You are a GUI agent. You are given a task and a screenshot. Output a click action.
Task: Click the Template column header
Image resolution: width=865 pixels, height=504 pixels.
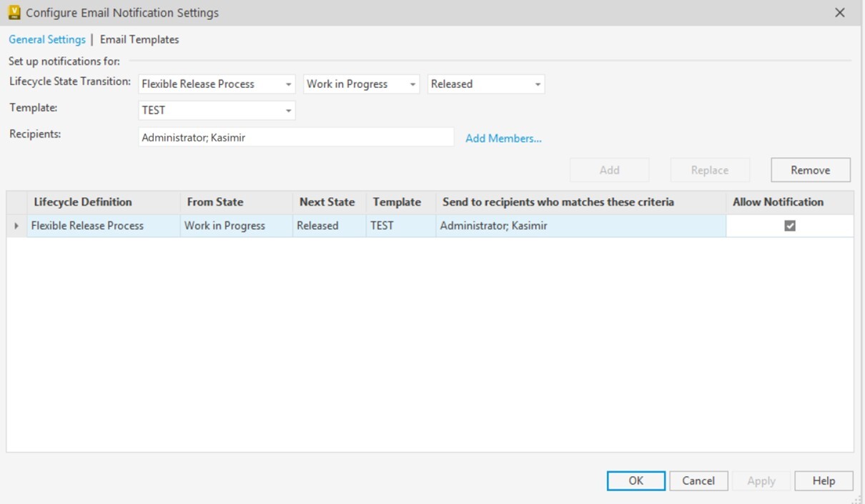tap(401, 202)
